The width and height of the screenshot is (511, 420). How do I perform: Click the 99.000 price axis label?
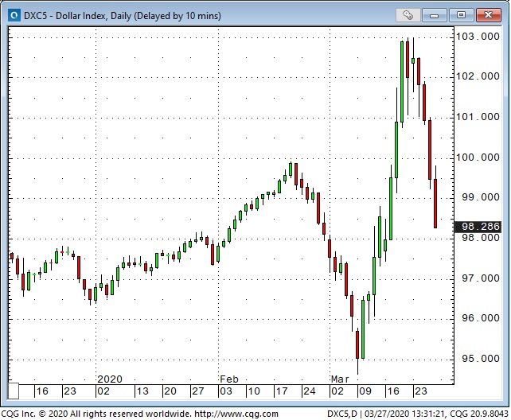481,197
